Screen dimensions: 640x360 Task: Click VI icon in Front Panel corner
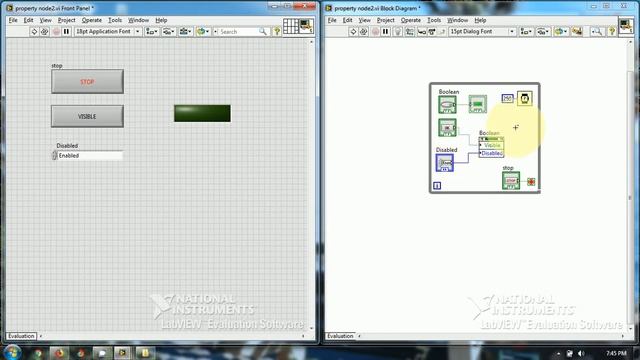tap(306, 27)
